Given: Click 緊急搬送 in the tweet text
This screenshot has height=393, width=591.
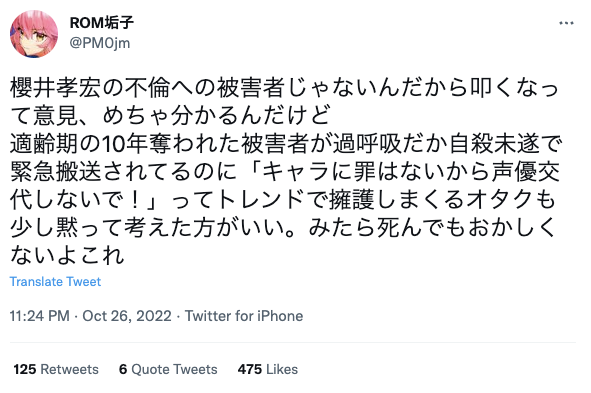Looking at the screenshot, I should click(55, 172).
